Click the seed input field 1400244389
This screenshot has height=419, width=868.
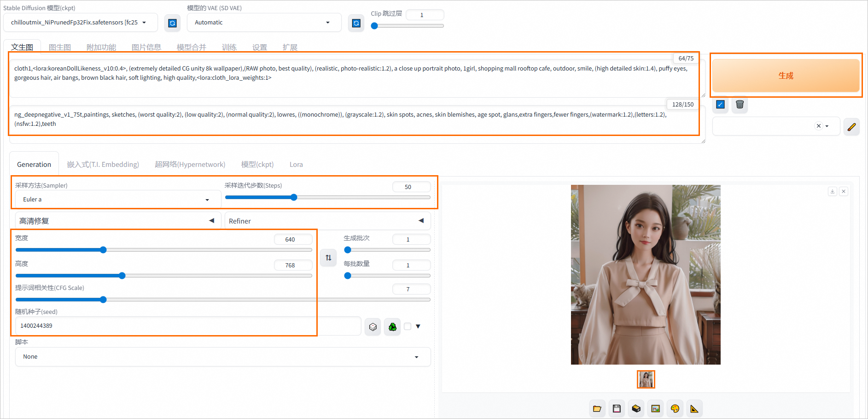(188, 326)
